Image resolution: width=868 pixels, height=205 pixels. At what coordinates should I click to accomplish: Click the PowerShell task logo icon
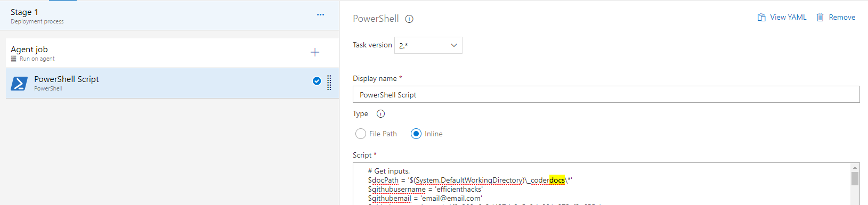[x=19, y=84]
